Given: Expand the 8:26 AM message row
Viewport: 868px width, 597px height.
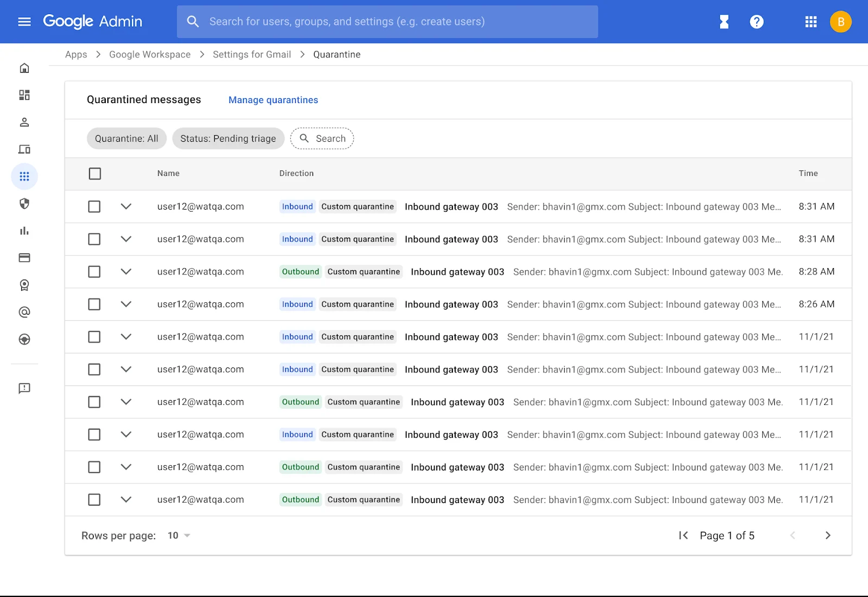Looking at the screenshot, I should [x=126, y=304].
